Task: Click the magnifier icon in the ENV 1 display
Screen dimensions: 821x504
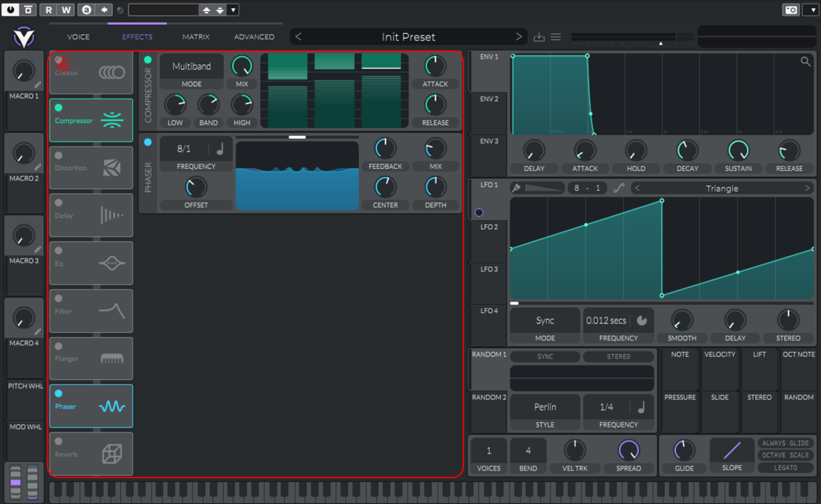Action: (x=806, y=62)
